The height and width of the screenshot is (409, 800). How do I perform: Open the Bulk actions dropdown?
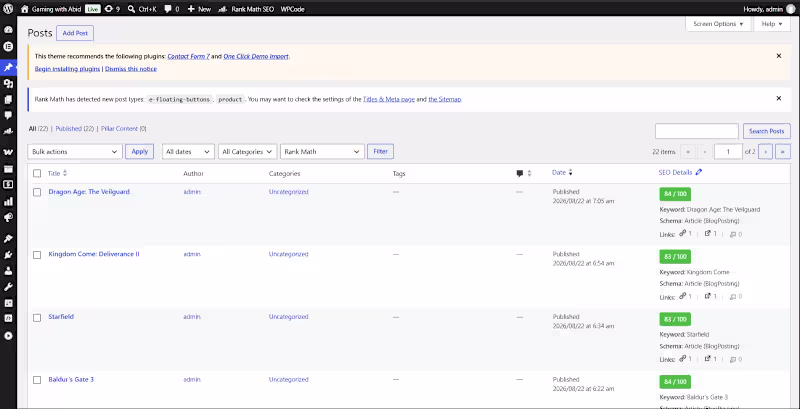[x=75, y=151]
